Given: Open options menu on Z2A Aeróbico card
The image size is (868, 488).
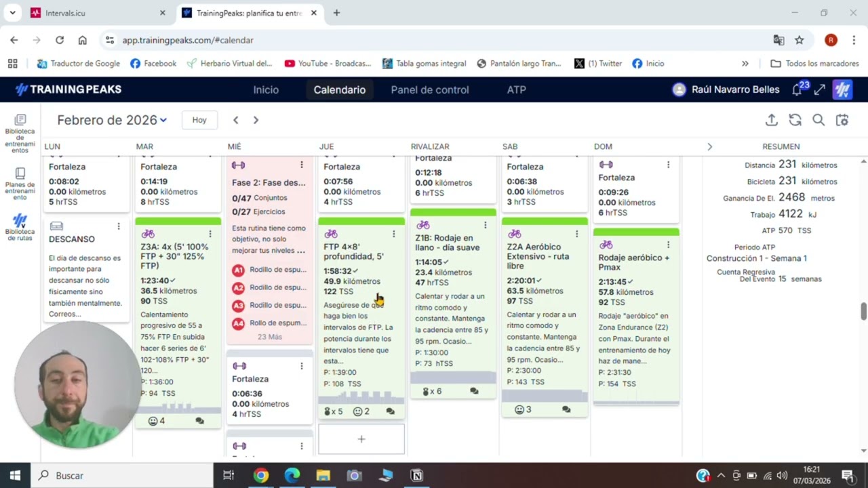Looking at the screenshot, I should (x=576, y=234).
